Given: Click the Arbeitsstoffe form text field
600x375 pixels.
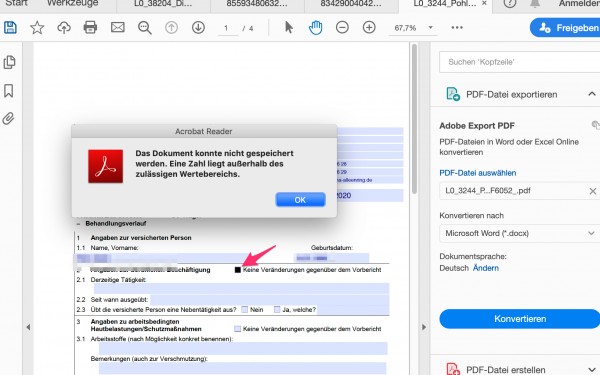Looking at the screenshot, I should pyautogui.click(x=243, y=348).
